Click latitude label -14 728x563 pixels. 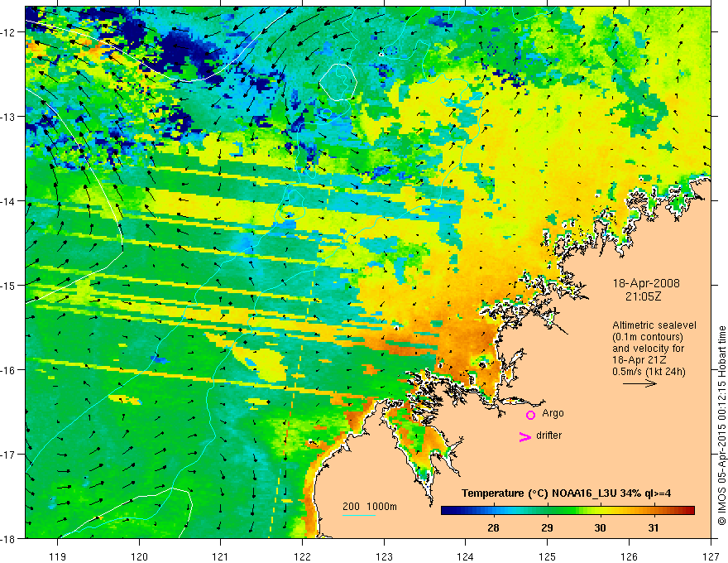tap(10, 201)
